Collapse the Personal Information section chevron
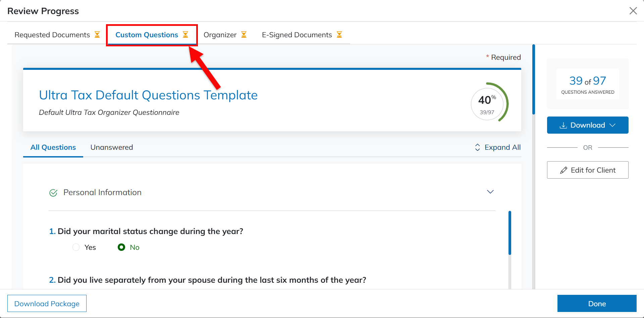The width and height of the screenshot is (644, 318). (490, 192)
